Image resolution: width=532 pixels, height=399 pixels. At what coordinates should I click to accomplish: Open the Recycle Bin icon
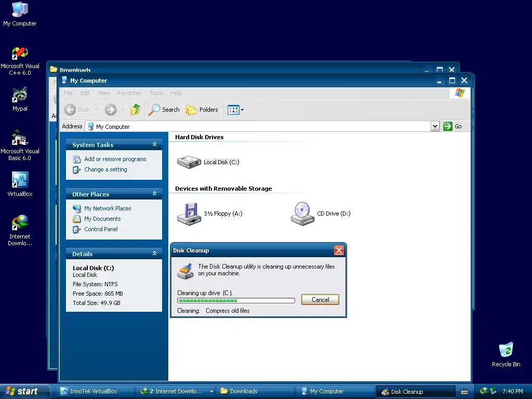pos(506,354)
